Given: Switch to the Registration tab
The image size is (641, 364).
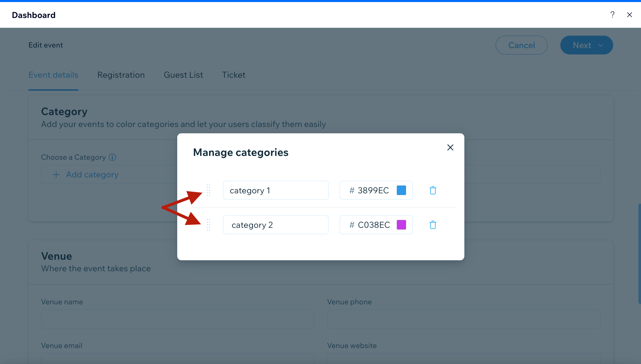Looking at the screenshot, I should click(x=121, y=75).
